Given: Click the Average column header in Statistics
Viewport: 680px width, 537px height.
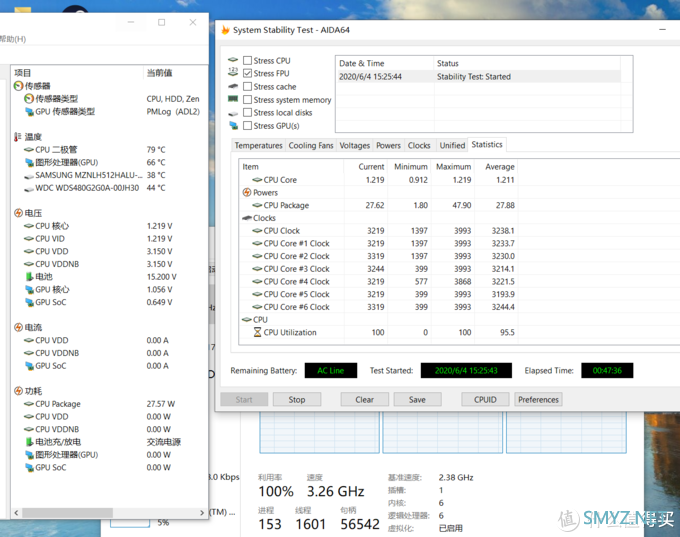Looking at the screenshot, I should (497, 167).
